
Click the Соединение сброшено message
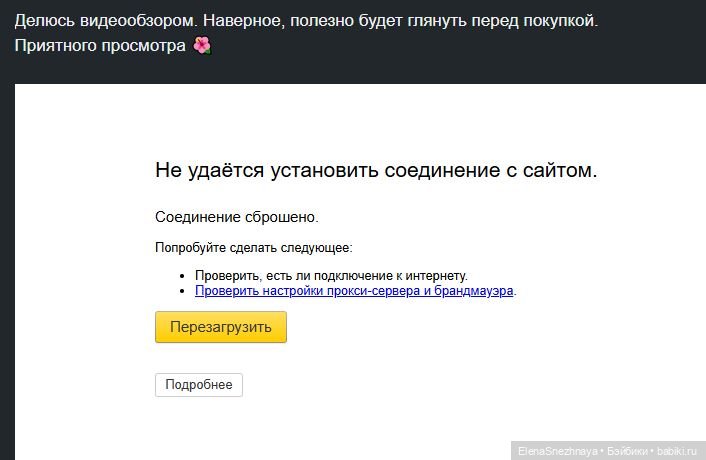237,217
